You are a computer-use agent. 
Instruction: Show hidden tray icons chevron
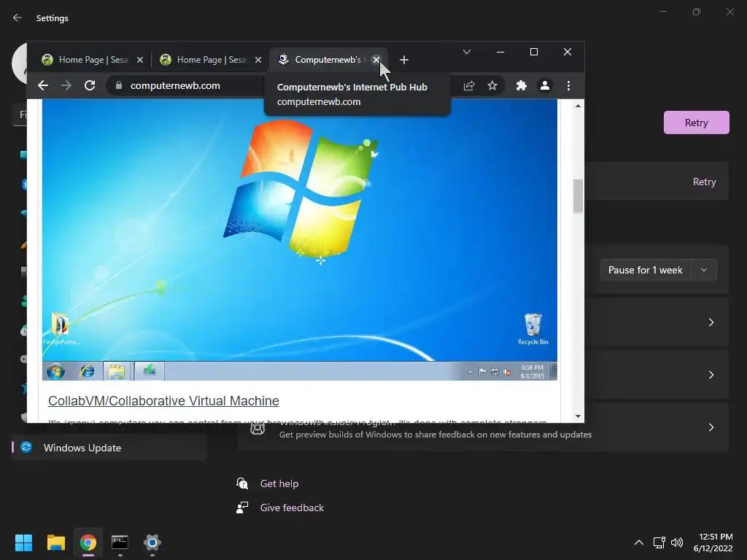639,542
